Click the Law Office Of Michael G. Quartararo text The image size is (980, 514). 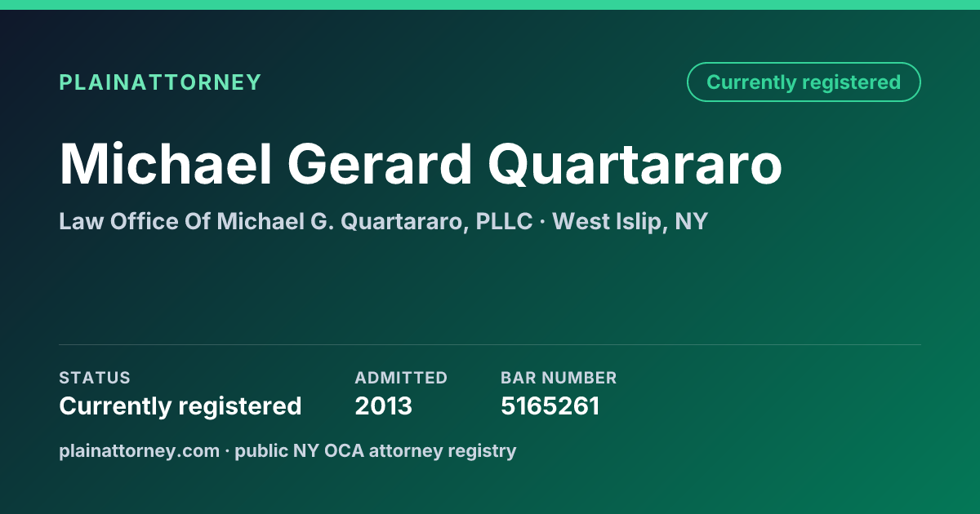pos(296,221)
